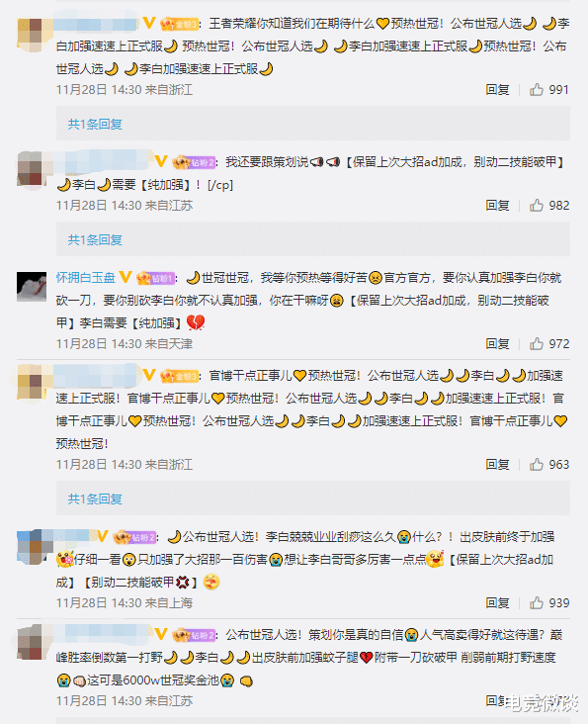Expand the 共1条回复 under the 963-likes comment
Viewport: 588px width, 724px height.
[x=95, y=499]
